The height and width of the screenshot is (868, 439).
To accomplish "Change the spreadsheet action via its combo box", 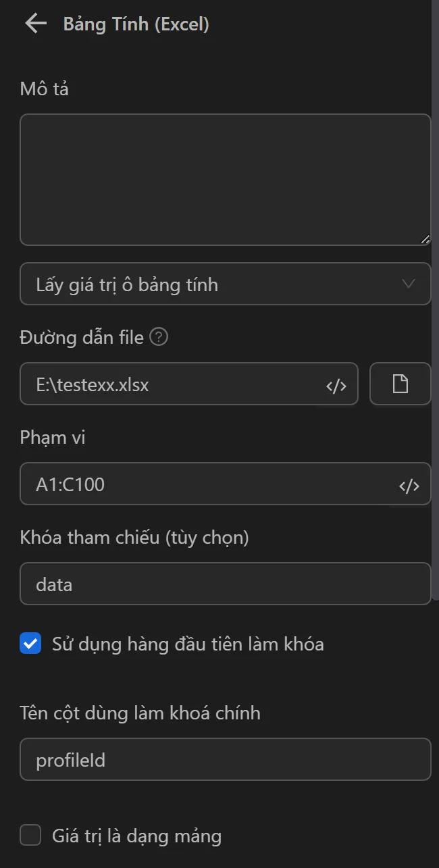I will coord(226,284).
